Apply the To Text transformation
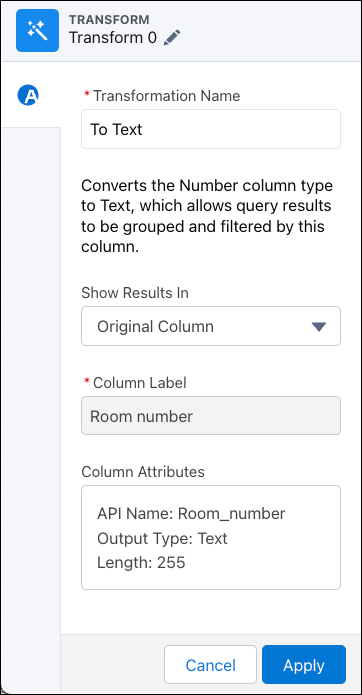Screen dimensions: 362x695 pyautogui.click(x=304, y=664)
